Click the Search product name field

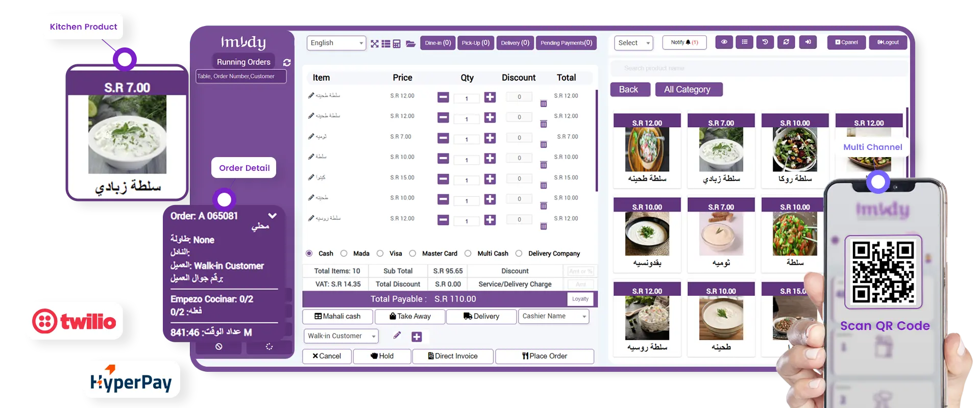tap(758, 68)
